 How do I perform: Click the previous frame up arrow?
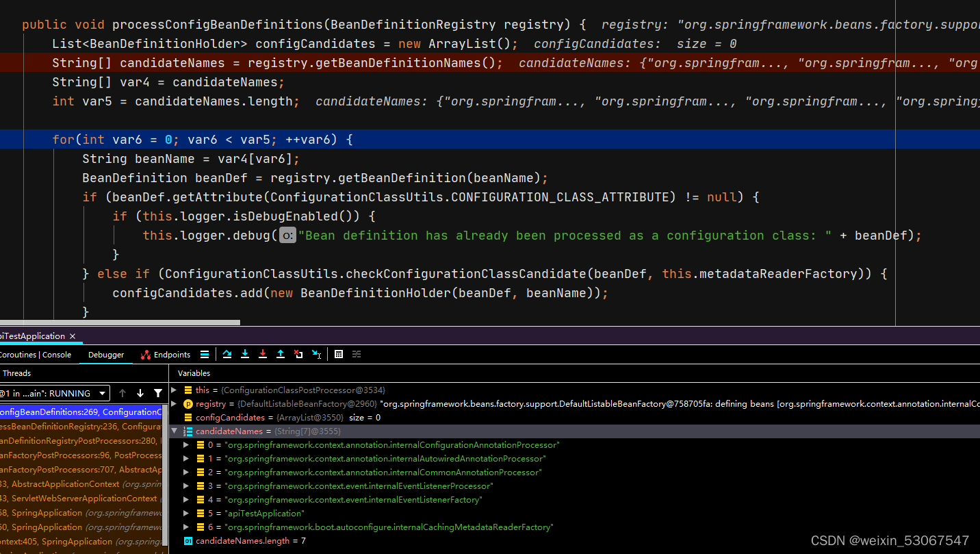click(x=122, y=393)
